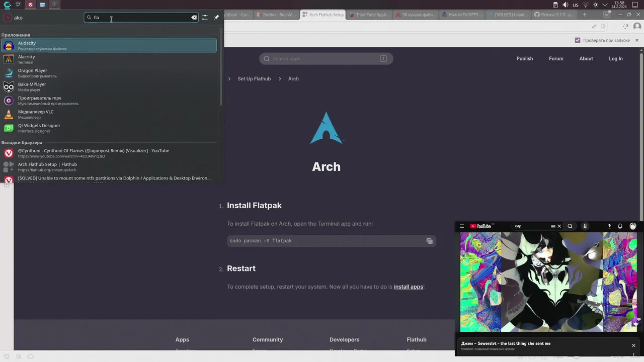Click the Flathub 'Search apps' field

pos(326,59)
